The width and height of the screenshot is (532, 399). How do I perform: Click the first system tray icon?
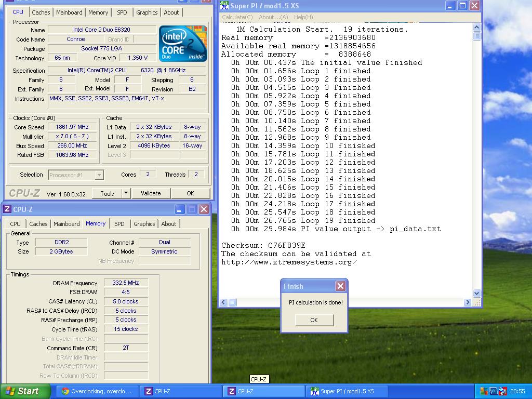click(484, 391)
